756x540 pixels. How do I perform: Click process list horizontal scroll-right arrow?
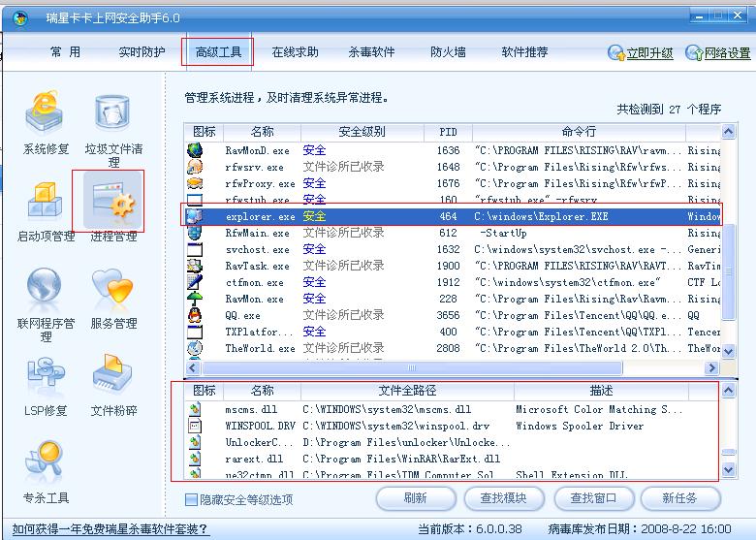pyautogui.click(x=711, y=368)
